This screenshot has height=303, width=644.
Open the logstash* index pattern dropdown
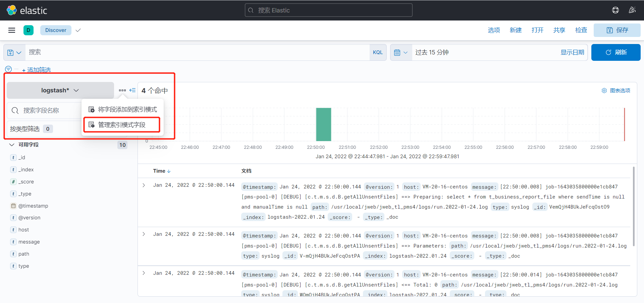60,90
